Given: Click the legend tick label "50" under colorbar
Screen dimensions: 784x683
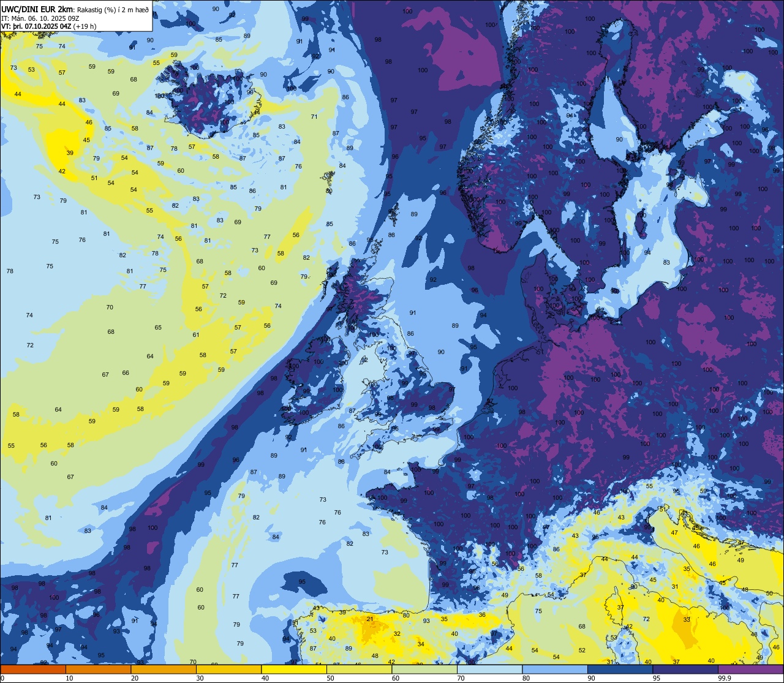Looking at the screenshot, I should pos(330,678).
